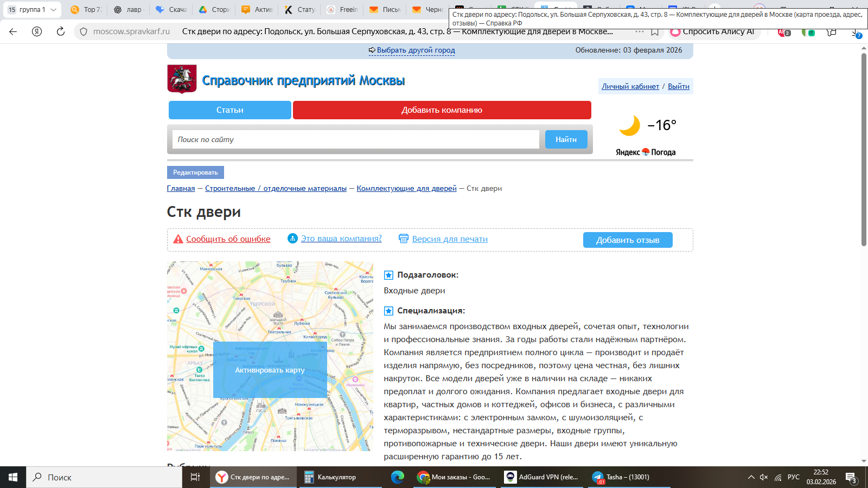Open the notification center icon

851,478
